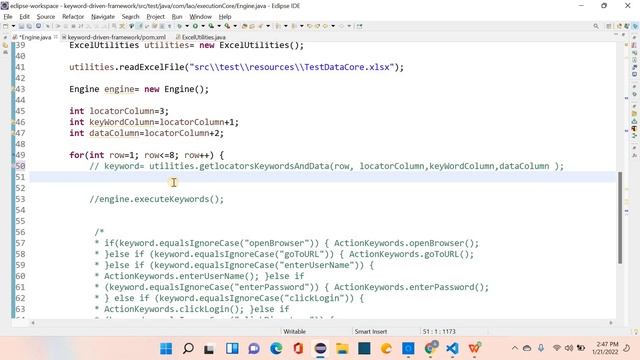The image size is (640, 360).
Task: Click the New file toolbar icon
Action: click(x=5, y=26)
